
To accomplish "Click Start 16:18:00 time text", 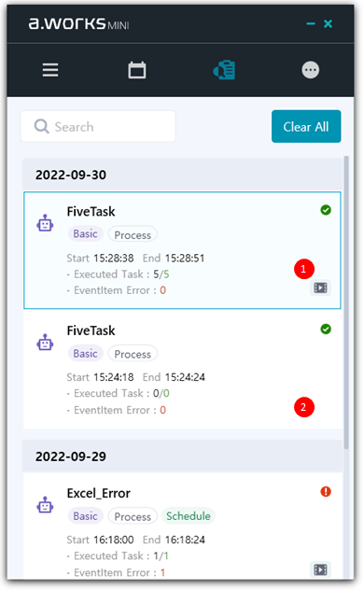I will coord(100,540).
